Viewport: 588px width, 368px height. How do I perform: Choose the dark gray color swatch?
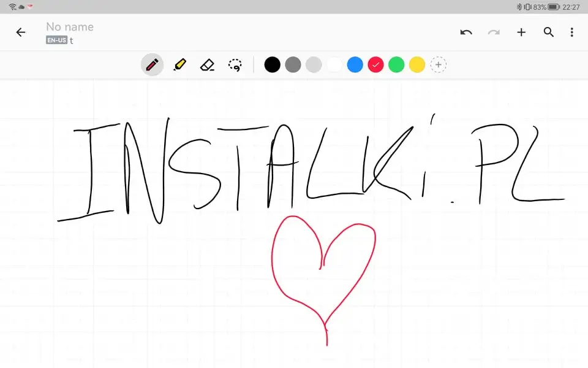tap(293, 64)
